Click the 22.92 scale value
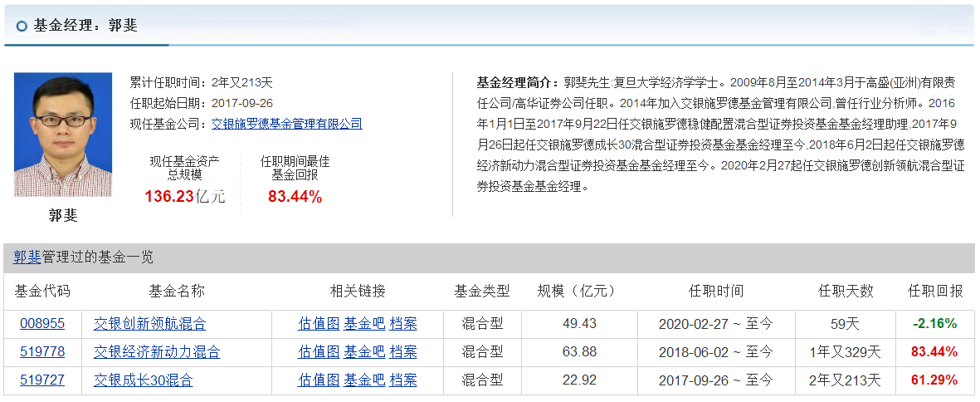Screen dimensions: 980x402 pyautogui.click(x=579, y=380)
